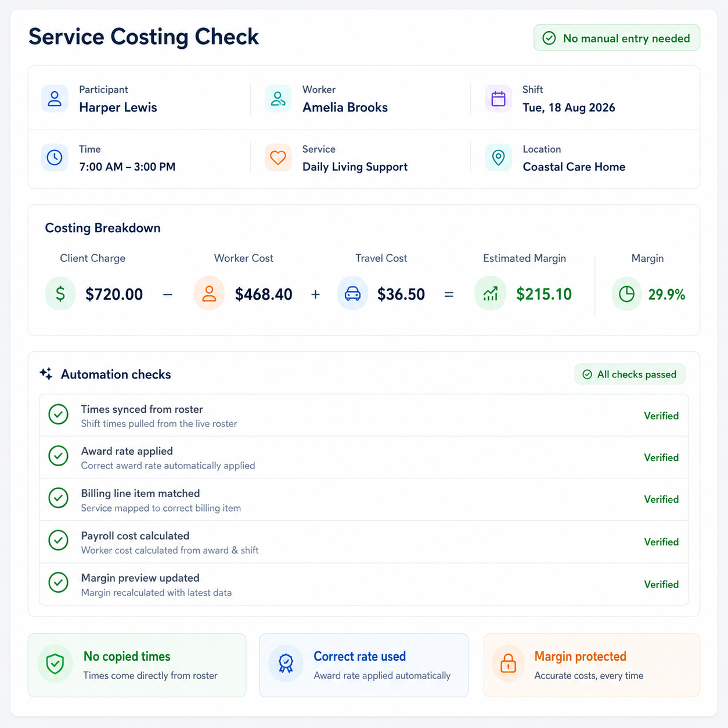The width and height of the screenshot is (728, 728).
Task: Click the Location pin icon
Action: click(x=498, y=157)
